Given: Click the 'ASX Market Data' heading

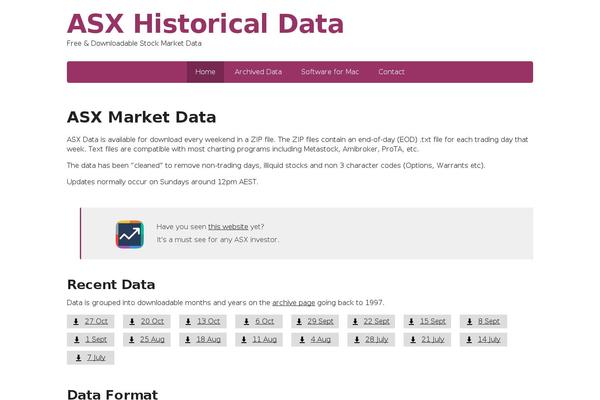Looking at the screenshot, I should (142, 117).
